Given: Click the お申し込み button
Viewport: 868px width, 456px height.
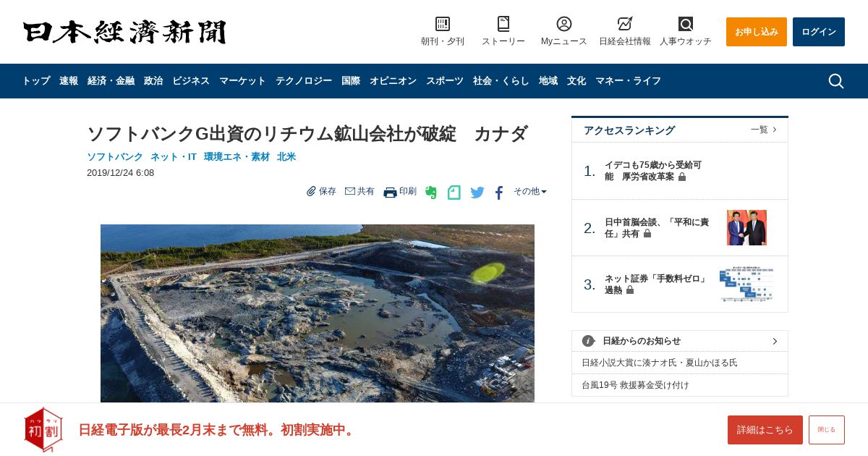Looking at the screenshot, I should coord(757,32).
